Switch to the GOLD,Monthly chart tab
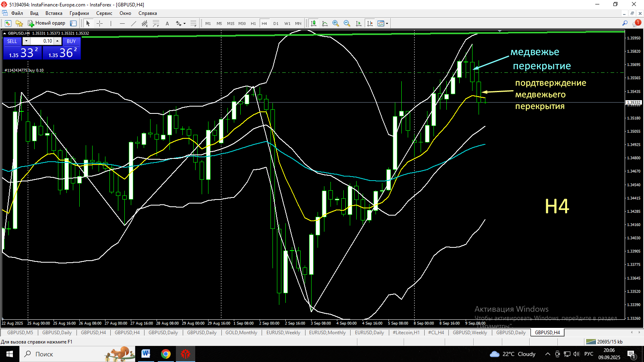This screenshot has height=362, width=644. [x=241, y=333]
